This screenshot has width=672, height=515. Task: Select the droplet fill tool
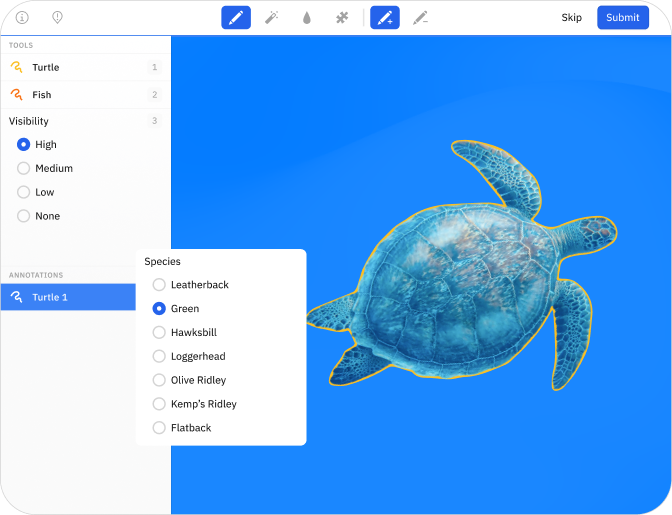(306, 18)
